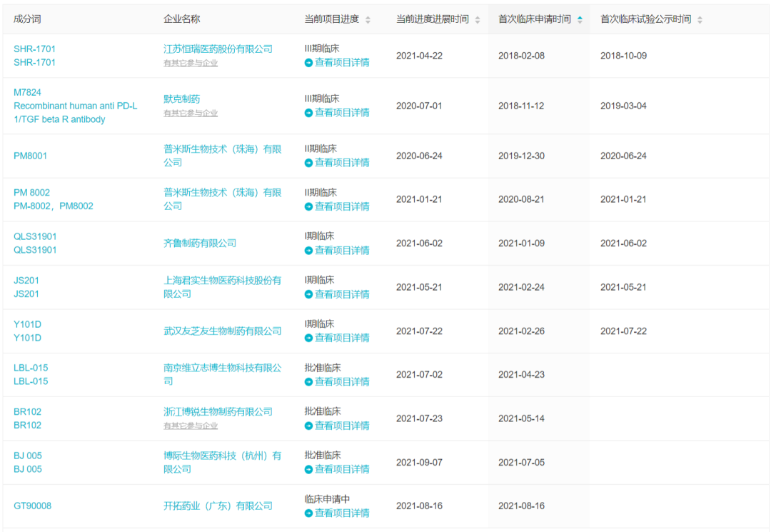771x532 pixels.
Task: Open ingredient GT90008
Action: pos(32,506)
